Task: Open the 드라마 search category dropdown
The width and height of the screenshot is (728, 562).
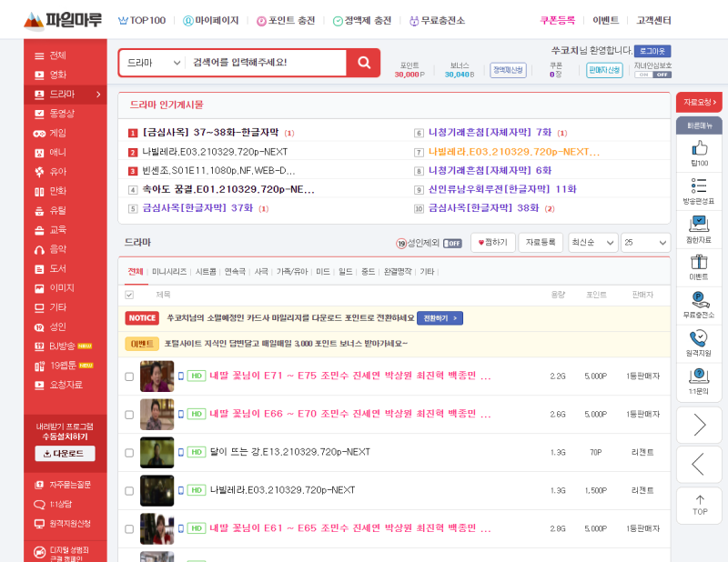Action: (x=153, y=63)
